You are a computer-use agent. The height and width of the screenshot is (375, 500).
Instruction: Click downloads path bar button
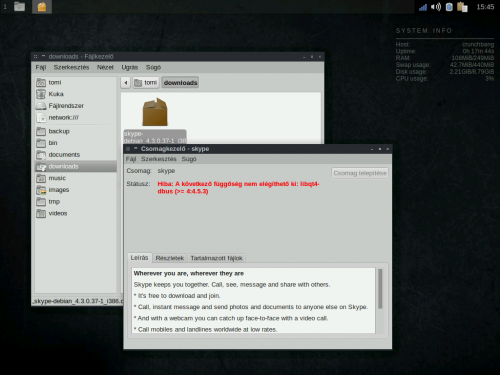(x=180, y=83)
